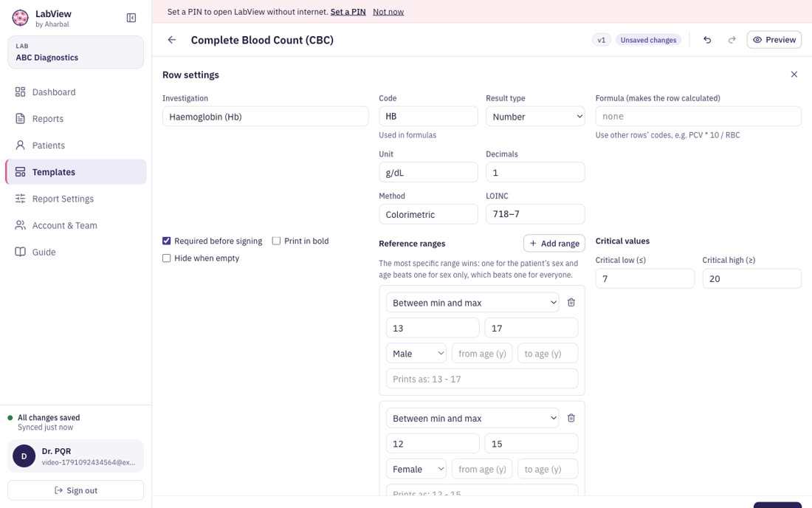Image resolution: width=812 pixels, height=508 pixels.
Task: Redo the last change
Action: (732, 40)
